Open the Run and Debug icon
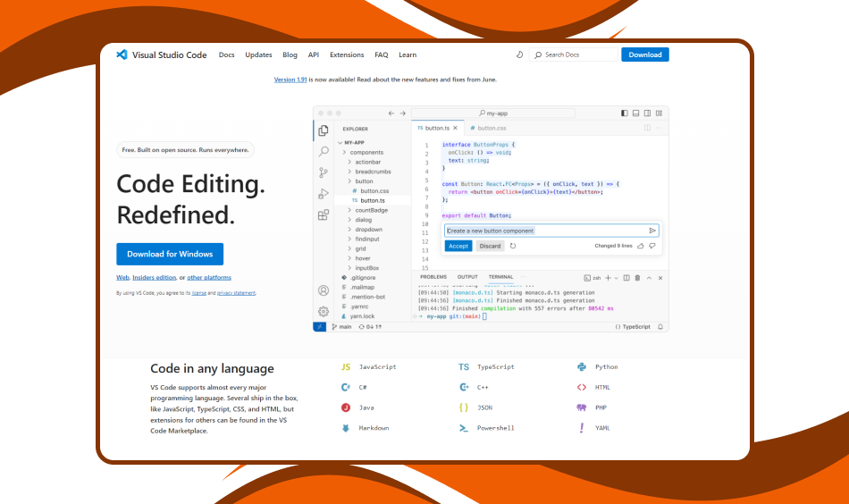 tap(324, 194)
